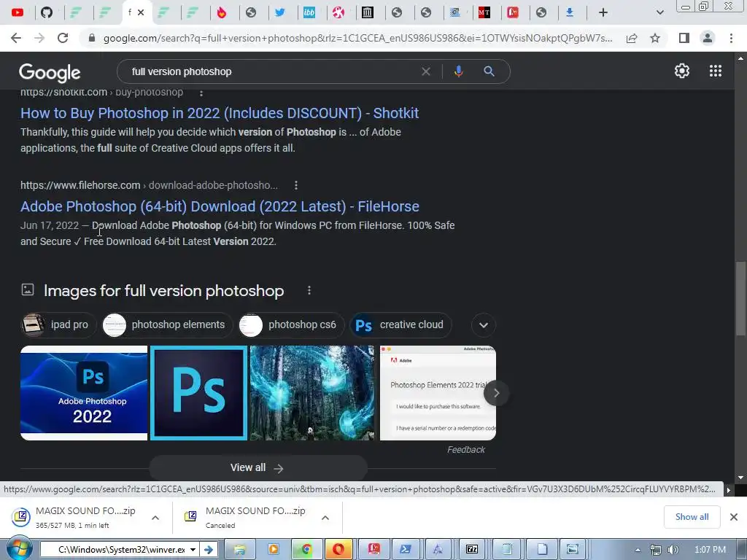Image resolution: width=747 pixels, height=560 pixels.
Task: Switch to the Downloads arrow tab
Action: coord(569,12)
